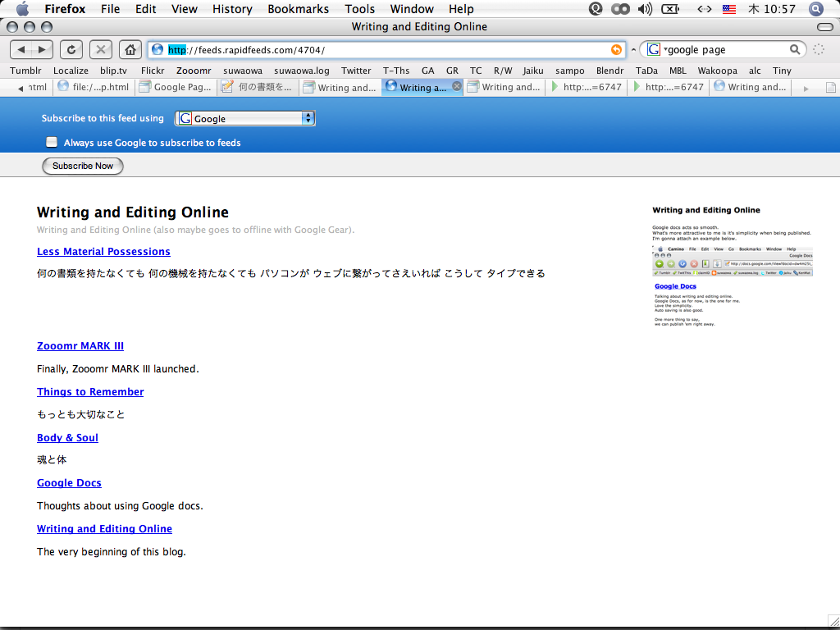Click the Q menu bar icon
Screen dimensions: 840x630
click(x=596, y=9)
